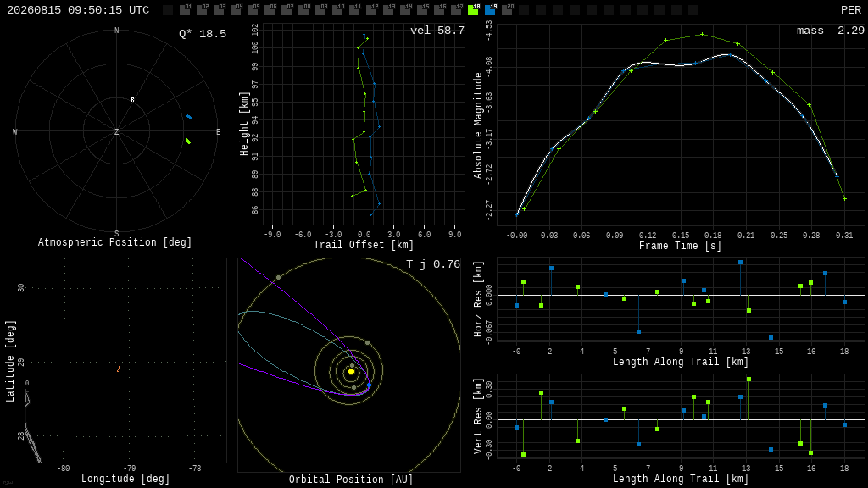Select station square 18 in green
Image resolution: width=868 pixels, height=488 pixels.
[x=473, y=10]
